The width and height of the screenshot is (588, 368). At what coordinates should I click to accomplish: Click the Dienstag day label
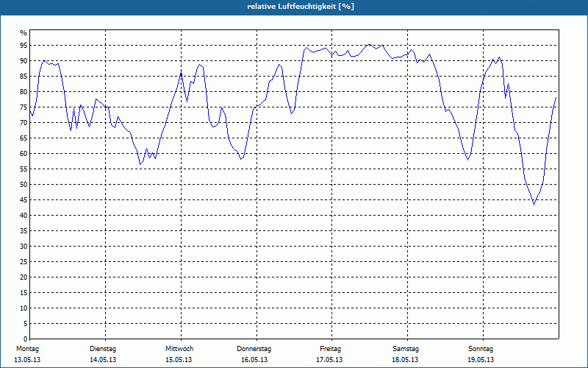tap(103, 349)
